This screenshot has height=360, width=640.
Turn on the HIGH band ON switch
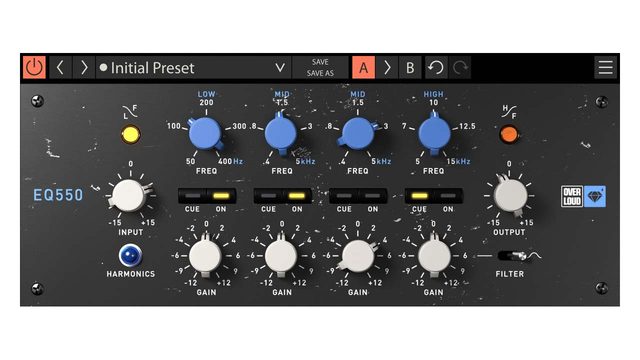pos(448,196)
